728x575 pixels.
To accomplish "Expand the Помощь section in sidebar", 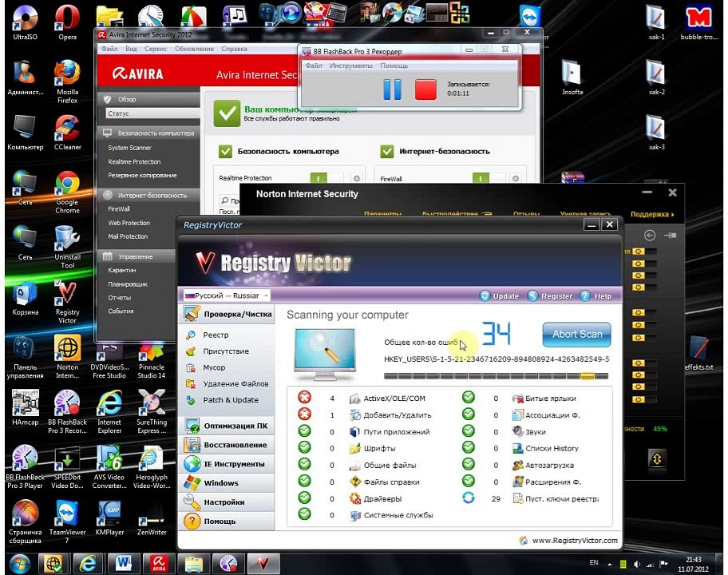I will [x=227, y=521].
